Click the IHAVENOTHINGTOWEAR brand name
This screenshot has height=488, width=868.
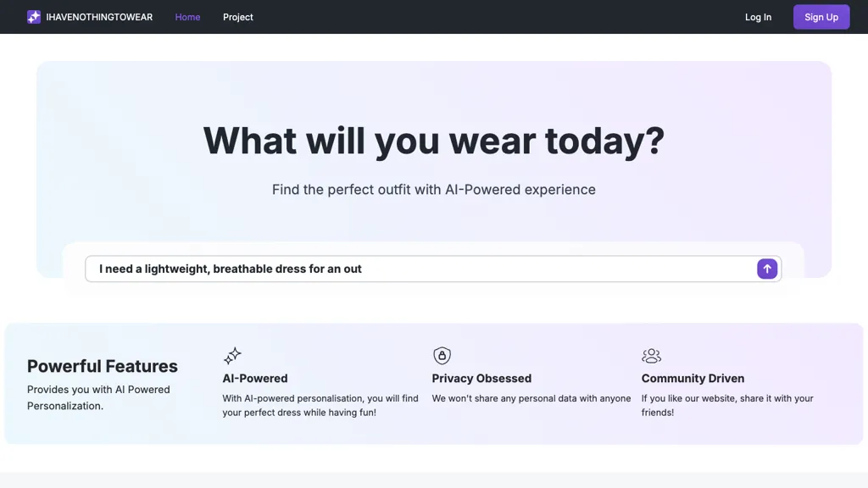tap(99, 17)
